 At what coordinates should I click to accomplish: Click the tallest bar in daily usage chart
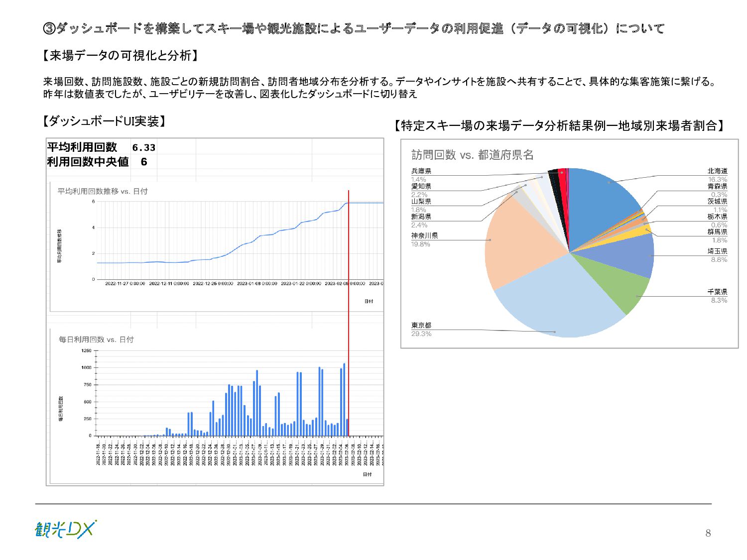point(344,400)
